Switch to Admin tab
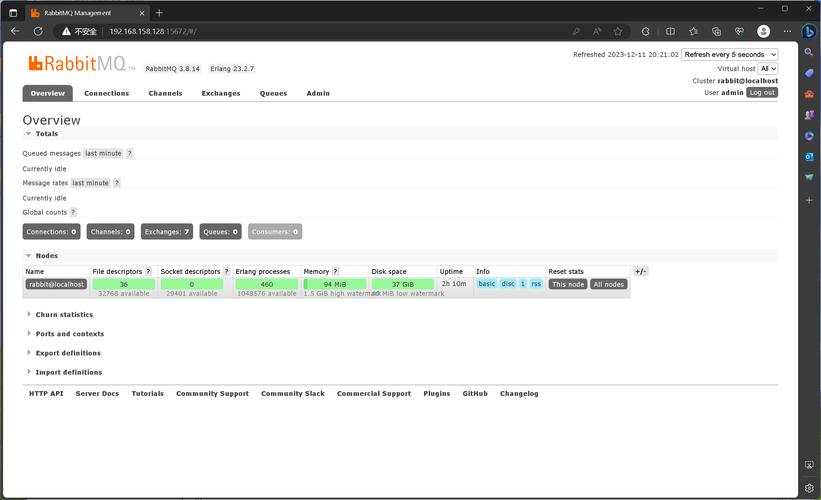 pyautogui.click(x=318, y=93)
